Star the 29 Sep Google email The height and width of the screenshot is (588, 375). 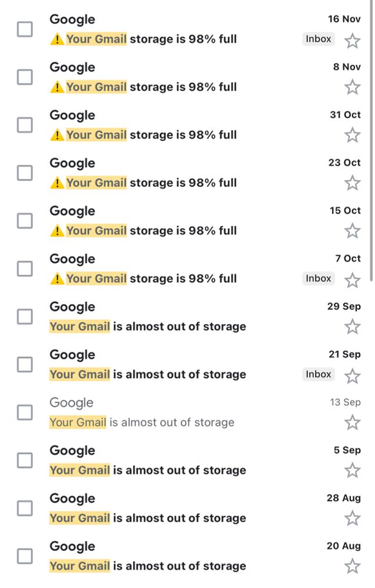pyautogui.click(x=352, y=327)
